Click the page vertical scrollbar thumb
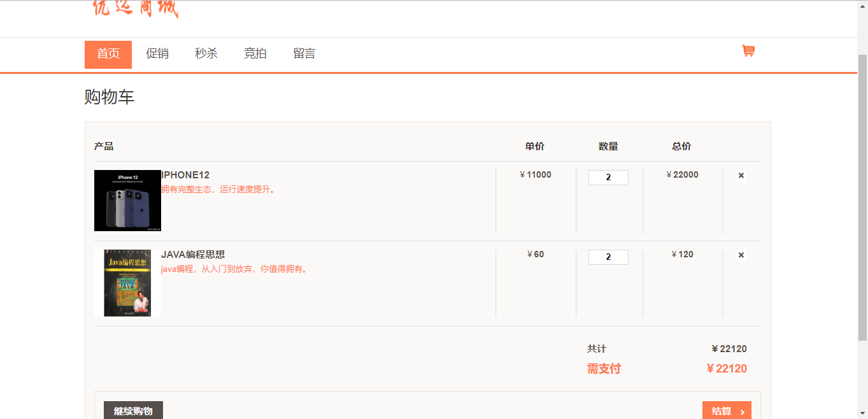This screenshot has width=868, height=419. (x=862, y=197)
